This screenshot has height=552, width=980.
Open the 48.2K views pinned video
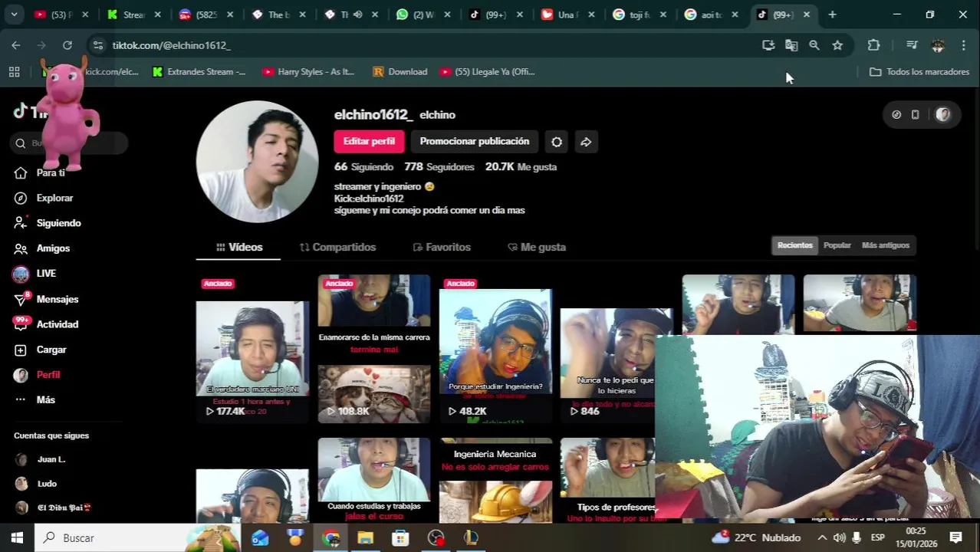pos(495,349)
